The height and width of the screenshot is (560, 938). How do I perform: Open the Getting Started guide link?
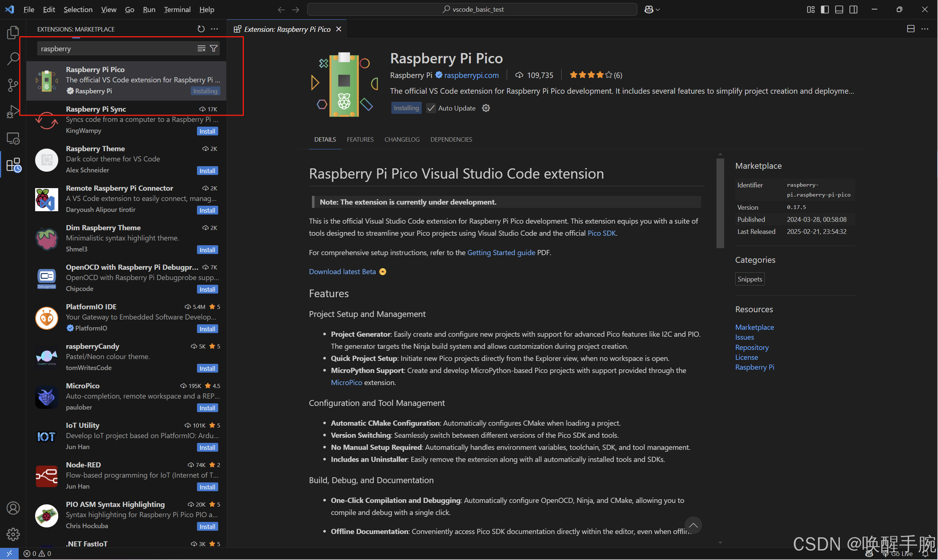coord(501,253)
